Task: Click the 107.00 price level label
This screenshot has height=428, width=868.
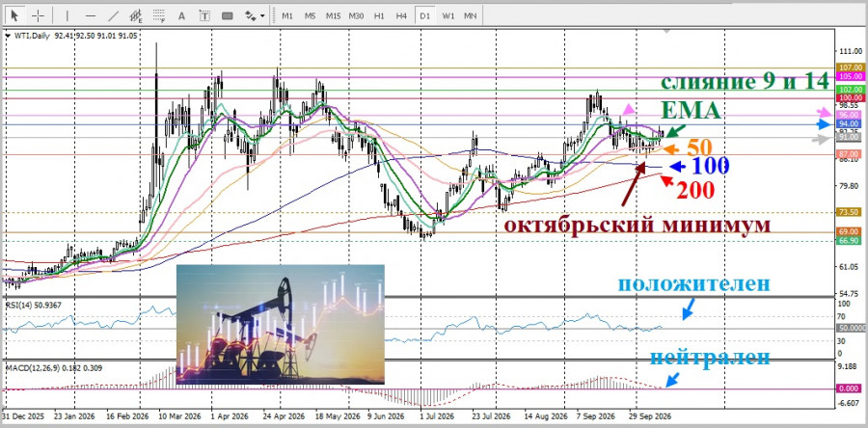Action: (850, 67)
